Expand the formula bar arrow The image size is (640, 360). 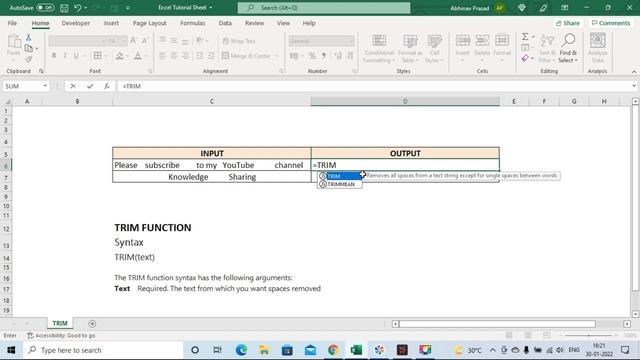634,86
